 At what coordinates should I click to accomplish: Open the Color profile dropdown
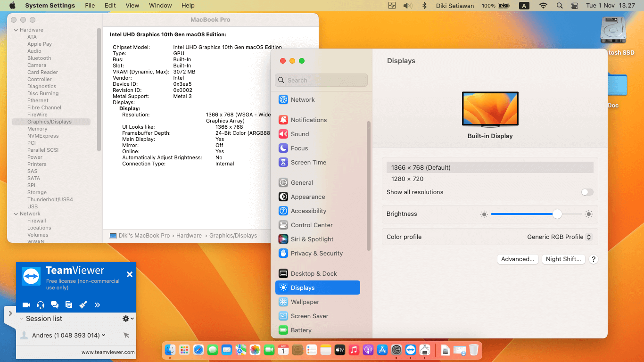[x=559, y=237]
